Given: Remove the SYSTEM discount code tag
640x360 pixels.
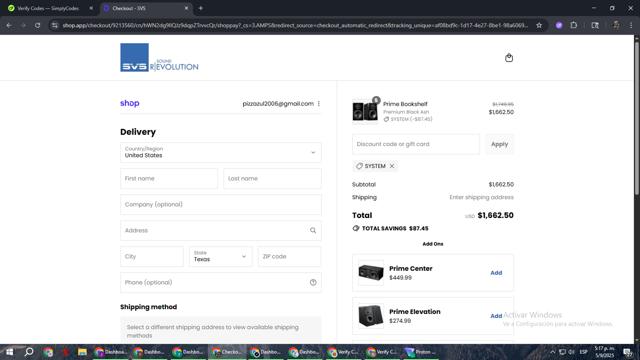Looking at the screenshot, I should tap(392, 166).
